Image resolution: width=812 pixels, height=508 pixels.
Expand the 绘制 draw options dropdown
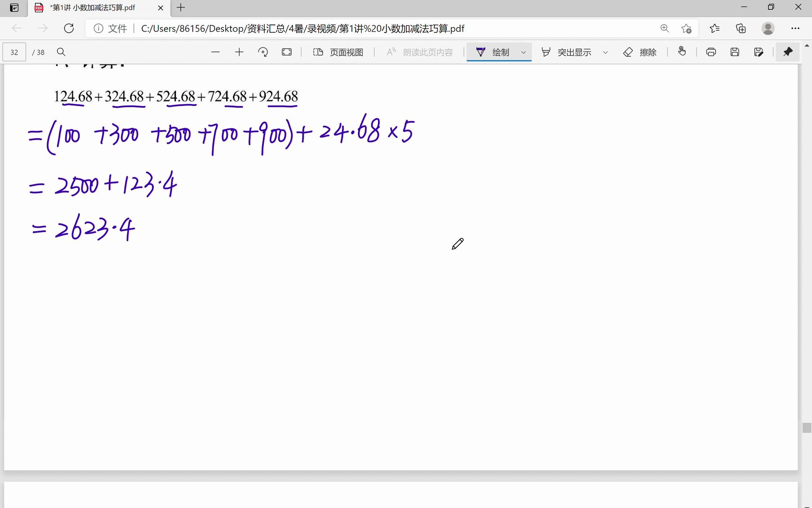coord(524,53)
